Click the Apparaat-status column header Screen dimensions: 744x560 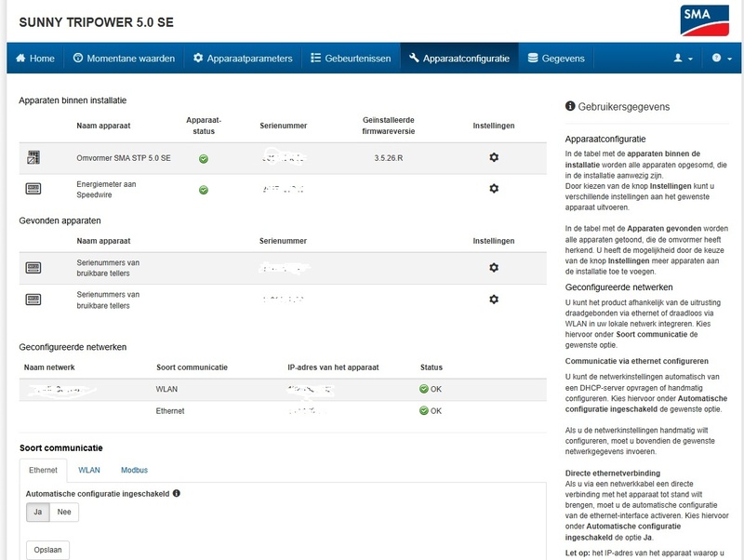tap(204, 126)
